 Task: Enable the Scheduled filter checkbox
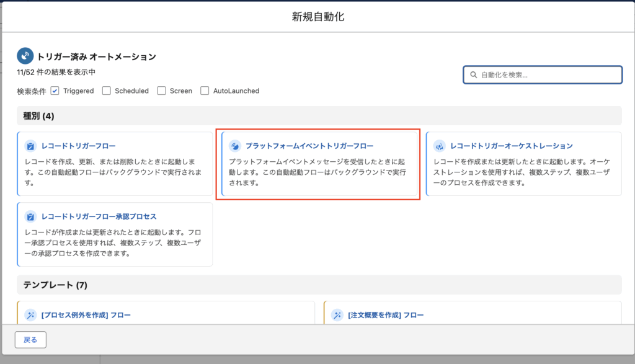(x=107, y=91)
